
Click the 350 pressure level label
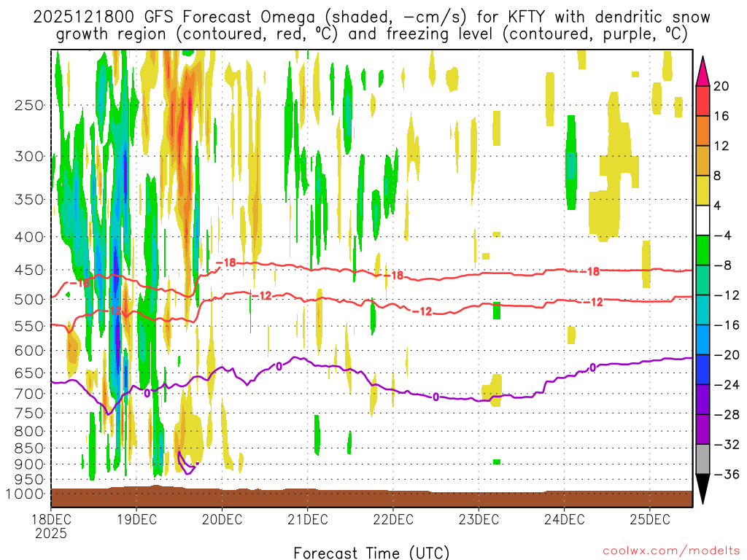pos(29,200)
